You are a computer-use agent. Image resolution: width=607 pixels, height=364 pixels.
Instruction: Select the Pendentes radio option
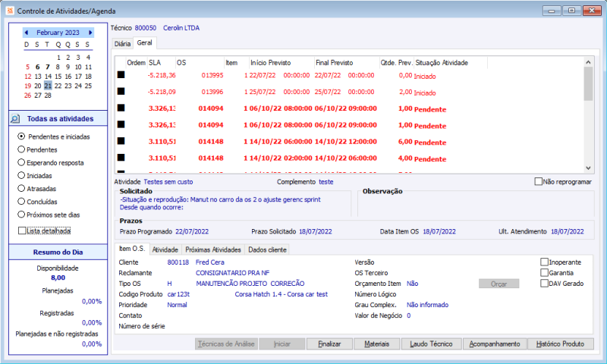click(x=21, y=149)
